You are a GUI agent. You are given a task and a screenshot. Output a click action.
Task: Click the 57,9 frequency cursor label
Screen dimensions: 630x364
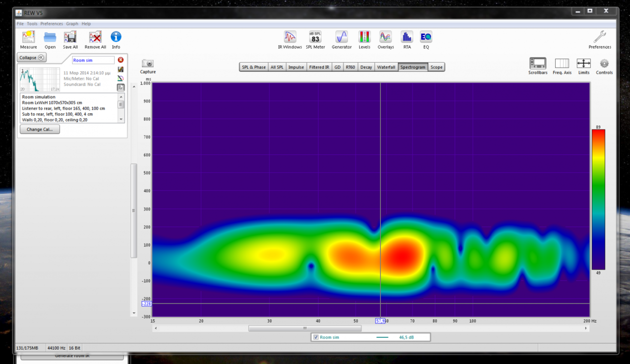pos(380,321)
